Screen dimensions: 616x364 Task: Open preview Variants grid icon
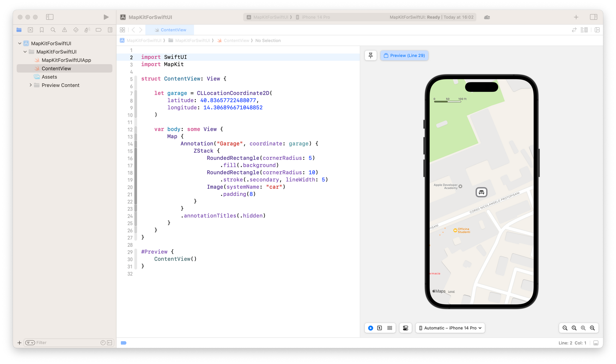pyautogui.click(x=390, y=328)
